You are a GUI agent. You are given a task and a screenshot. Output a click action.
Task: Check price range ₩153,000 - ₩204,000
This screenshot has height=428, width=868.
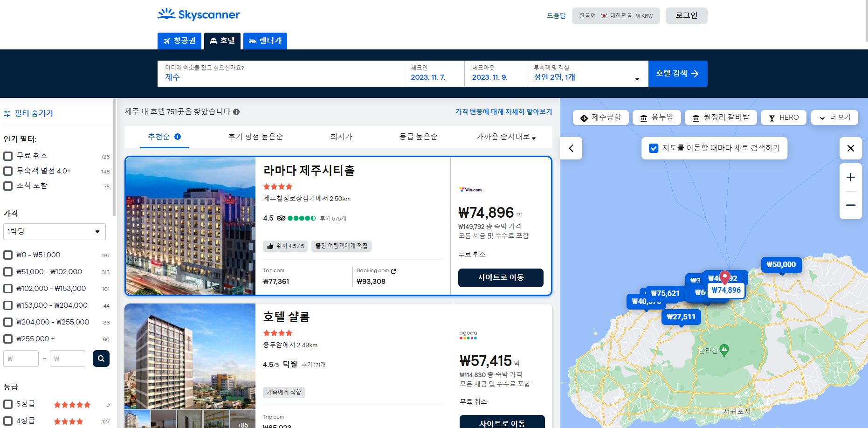click(8, 305)
